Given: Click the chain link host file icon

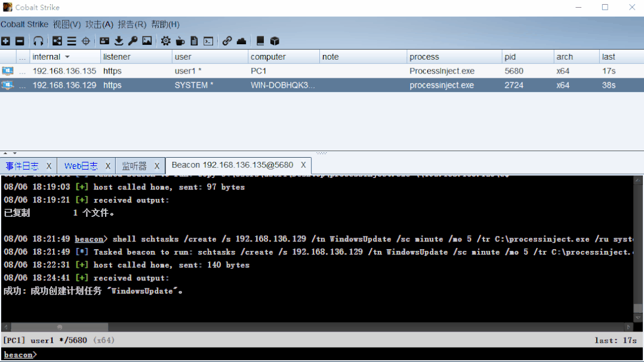Looking at the screenshot, I should (x=227, y=41).
